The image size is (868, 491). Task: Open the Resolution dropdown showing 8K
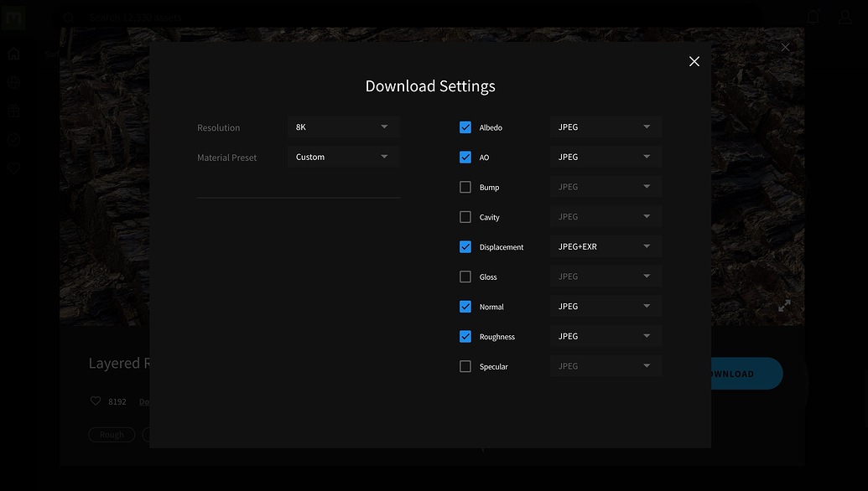pyautogui.click(x=343, y=127)
